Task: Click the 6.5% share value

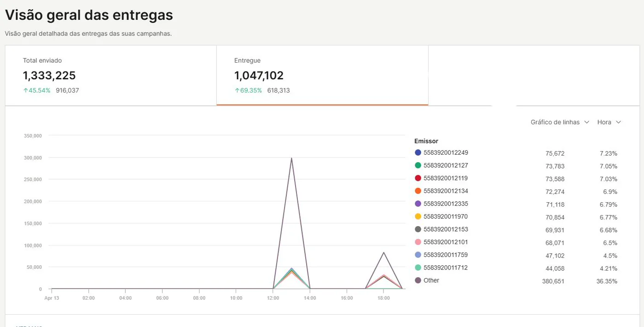Action: click(x=610, y=243)
